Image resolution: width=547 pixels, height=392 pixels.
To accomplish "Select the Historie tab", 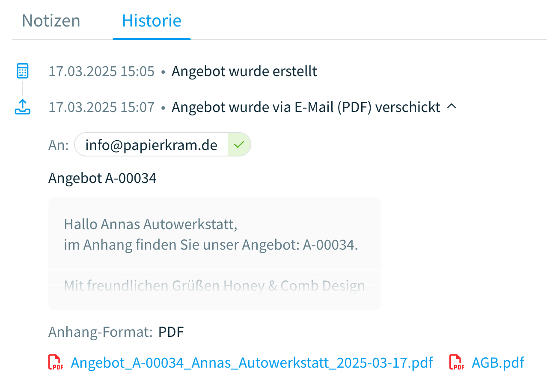I will coord(152,21).
